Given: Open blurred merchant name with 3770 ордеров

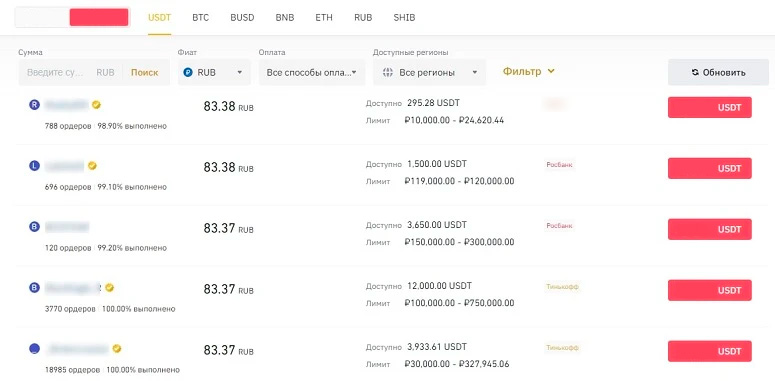Looking at the screenshot, I should (x=73, y=288).
